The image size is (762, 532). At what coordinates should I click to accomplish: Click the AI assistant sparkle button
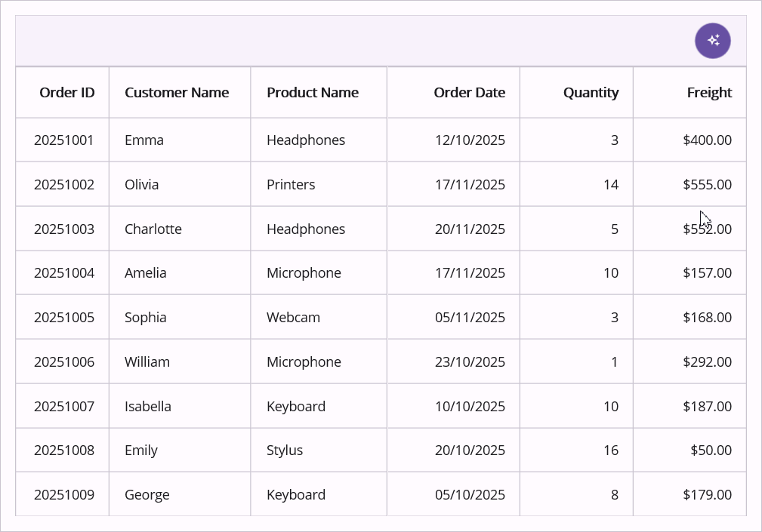[712, 41]
